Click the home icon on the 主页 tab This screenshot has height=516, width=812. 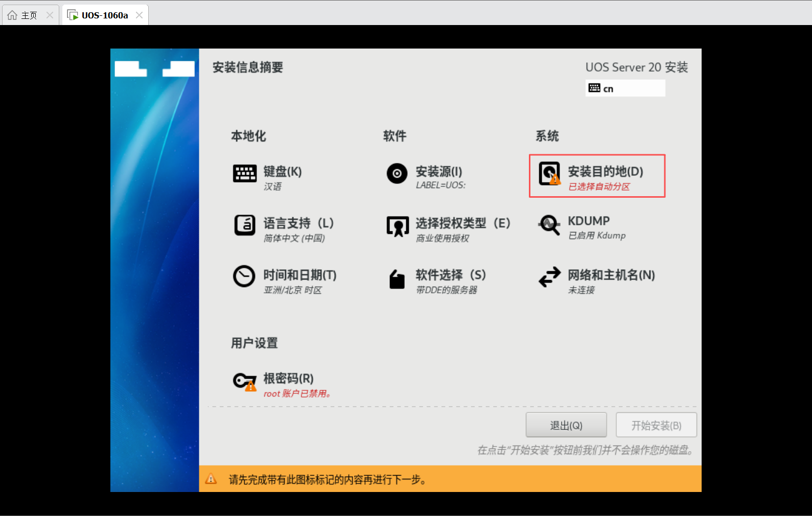[12, 15]
